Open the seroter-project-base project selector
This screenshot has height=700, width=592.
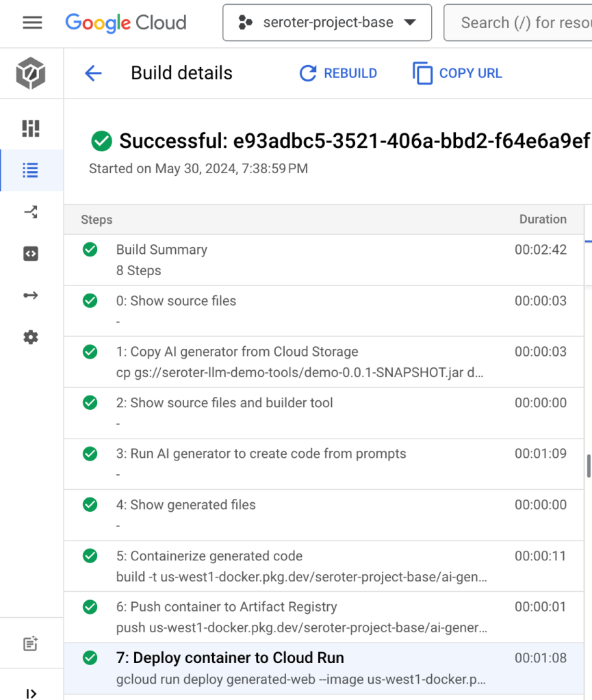tap(327, 23)
